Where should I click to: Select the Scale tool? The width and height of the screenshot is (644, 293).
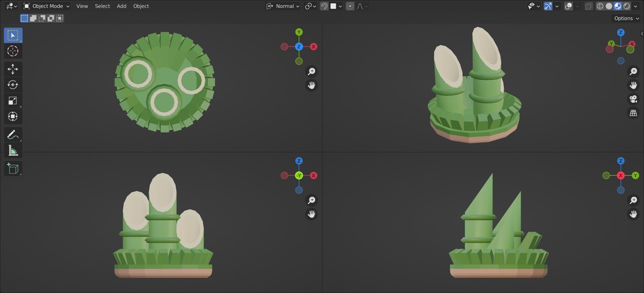pos(13,101)
